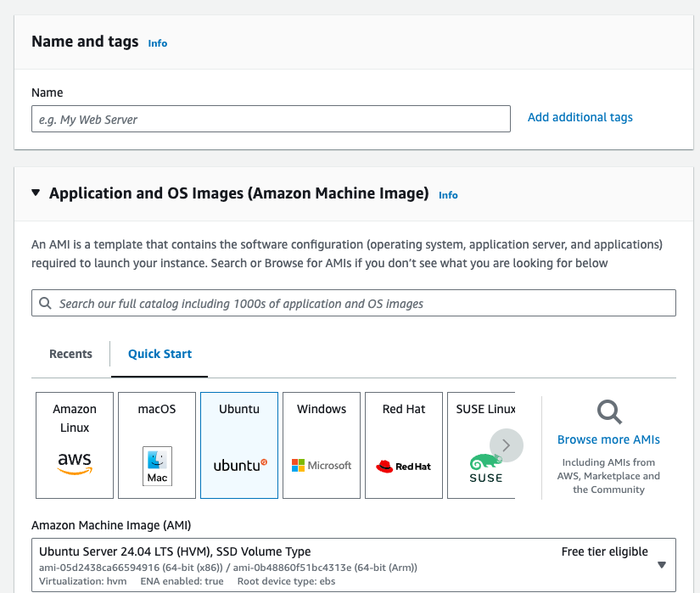Select the Windows AMI tile
Screen dimensions: 700x593
click(x=322, y=445)
